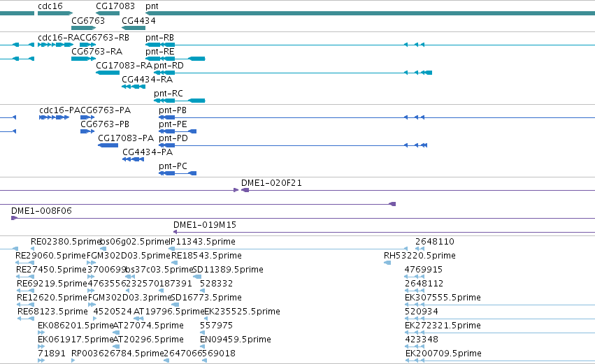Image resolution: width=595 pixels, height=364 pixels.
Task: Click the DME1-019M15 clone label
Action: pos(205,225)
